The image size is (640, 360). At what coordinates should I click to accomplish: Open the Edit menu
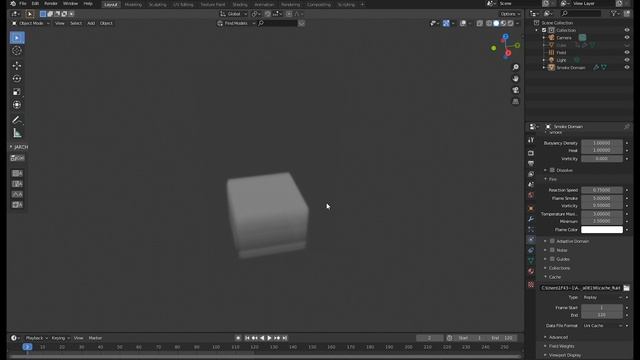[35, 4]
